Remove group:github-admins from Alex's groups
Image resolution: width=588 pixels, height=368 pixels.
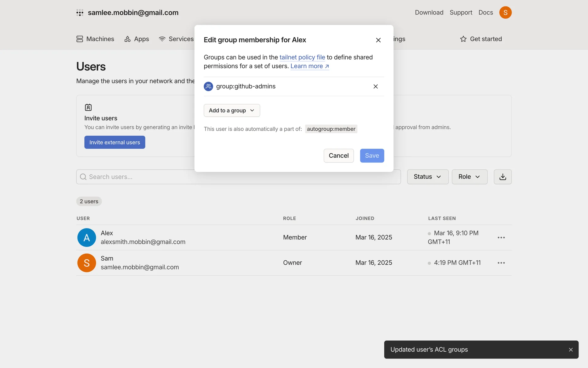point(375,86)
